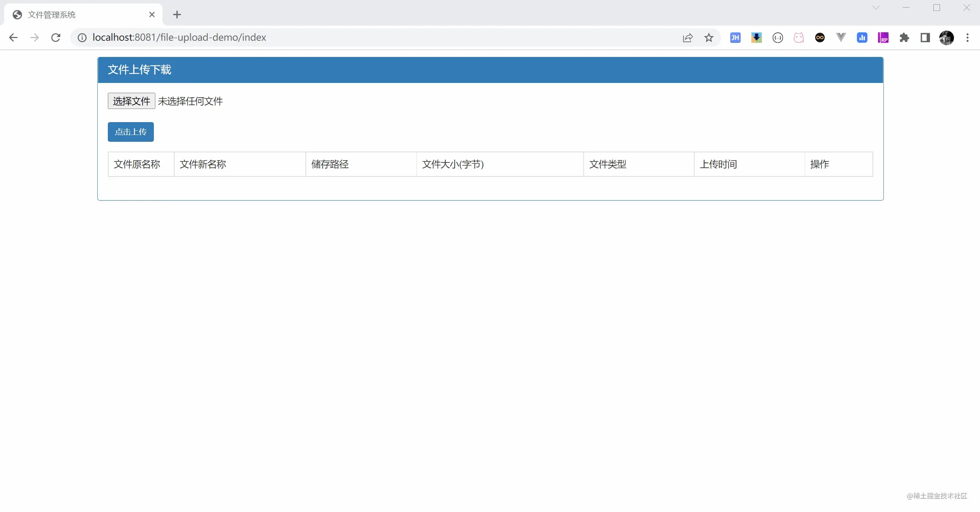Toggle the browser side panel icon
The height and width of the screenshot is (512, 980).
click(x=925, y=37)
